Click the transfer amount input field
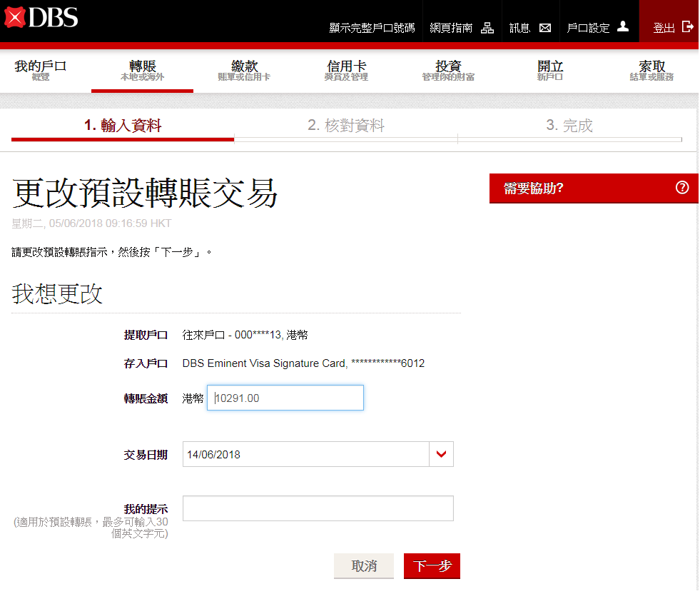The image size is (700, 609). point(285,398)
